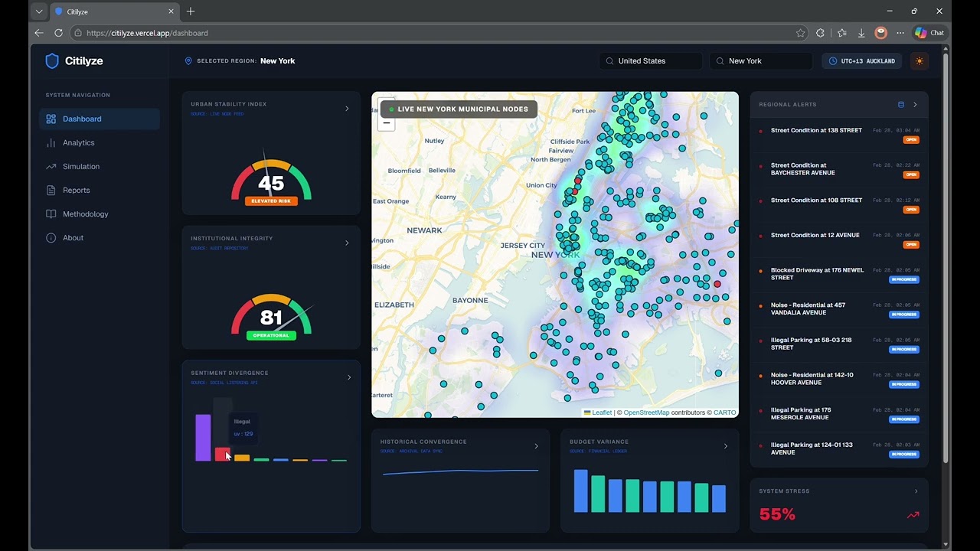Open the Copilot Chat button
Viewport: 980px width, 551px height.
pyautogui.click(x=929, y=33)
